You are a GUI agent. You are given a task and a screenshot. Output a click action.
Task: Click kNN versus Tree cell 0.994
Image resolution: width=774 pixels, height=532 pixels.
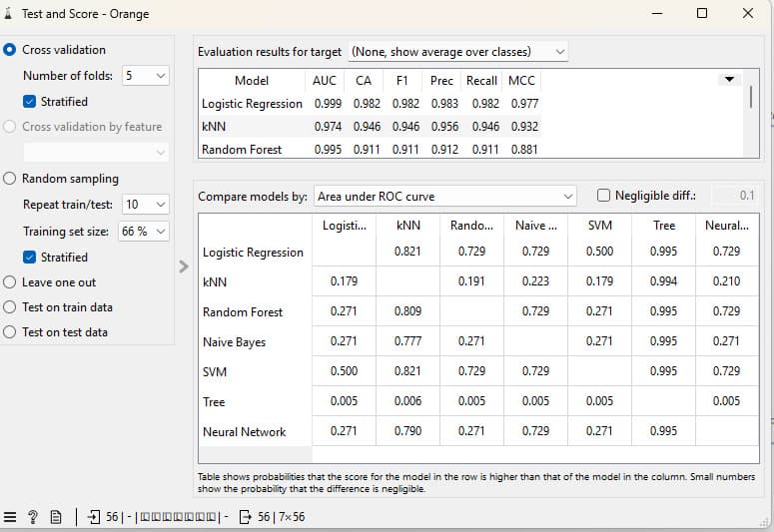point(663,281)
